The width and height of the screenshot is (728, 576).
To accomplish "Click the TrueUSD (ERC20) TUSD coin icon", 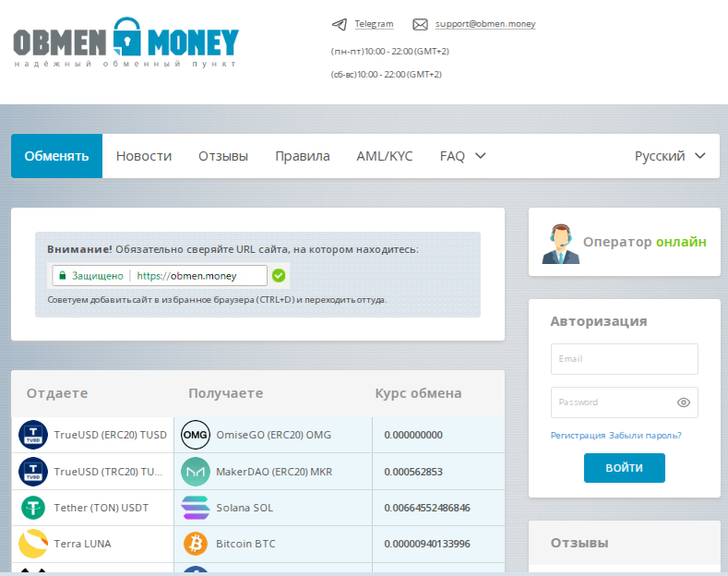I will (x=33, y=435).
